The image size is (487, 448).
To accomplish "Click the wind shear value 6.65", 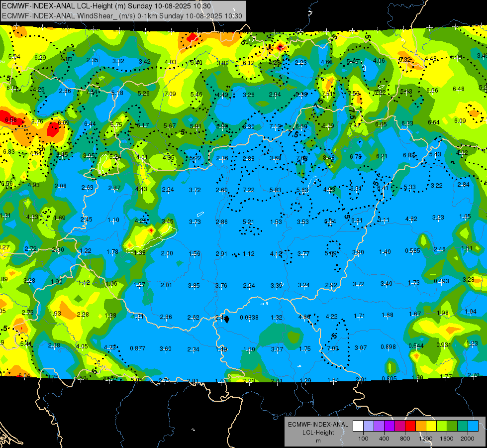I will [x=381, y=124].
